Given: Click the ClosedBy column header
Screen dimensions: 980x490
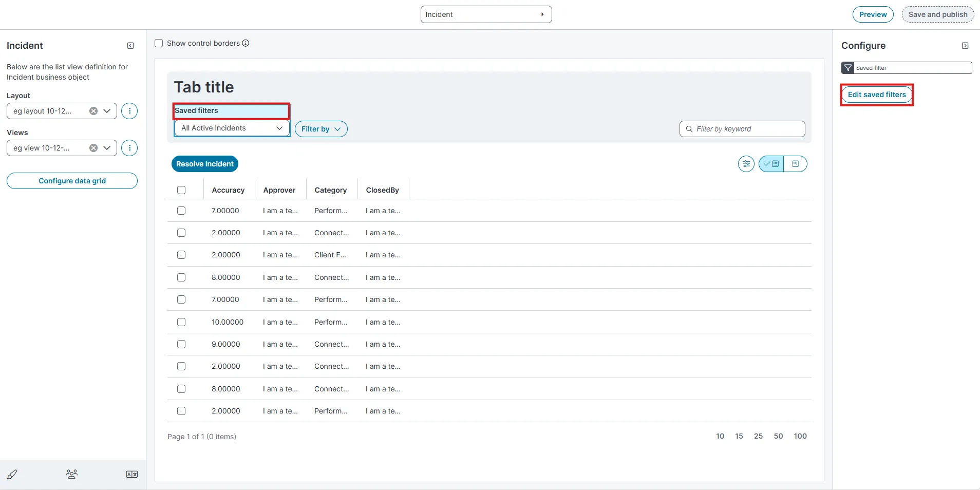Looking at the screenshot, I should pos(382,190).
